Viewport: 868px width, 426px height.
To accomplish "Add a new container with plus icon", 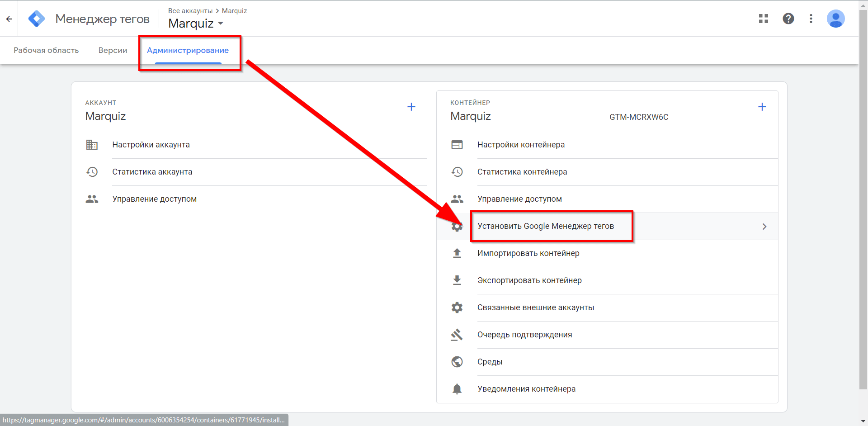I will coord(762,107).
